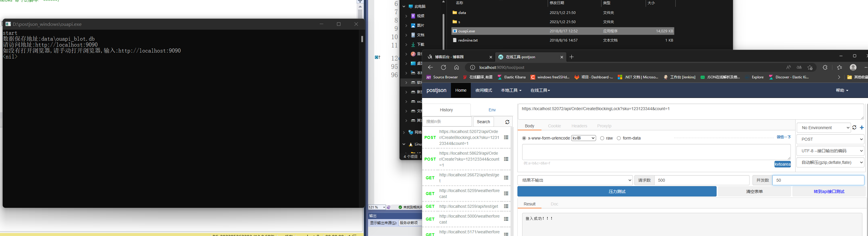Open a new browser tab
This screenshot has width=868, height=236.
pos(571,57)
